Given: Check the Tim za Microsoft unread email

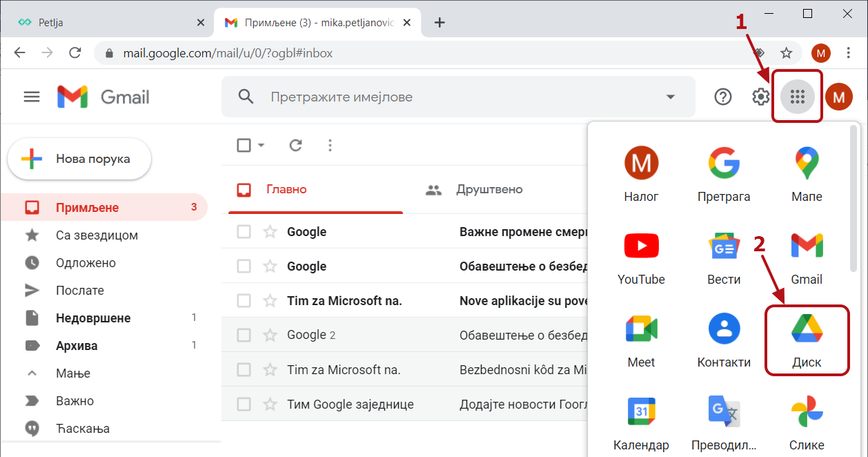Looking at the screenshot, I should point(244,301).
